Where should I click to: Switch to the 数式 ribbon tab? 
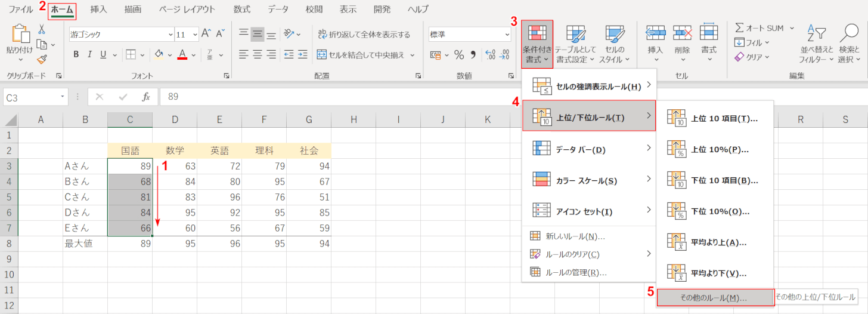pyautogui.click(x=242, y=10)
